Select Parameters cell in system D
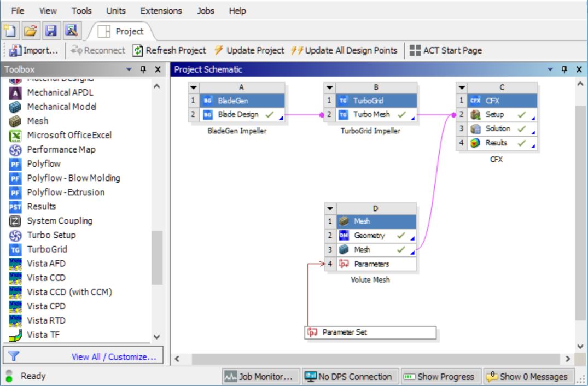This screenshot has width=588, height=386. coord(376,264)
